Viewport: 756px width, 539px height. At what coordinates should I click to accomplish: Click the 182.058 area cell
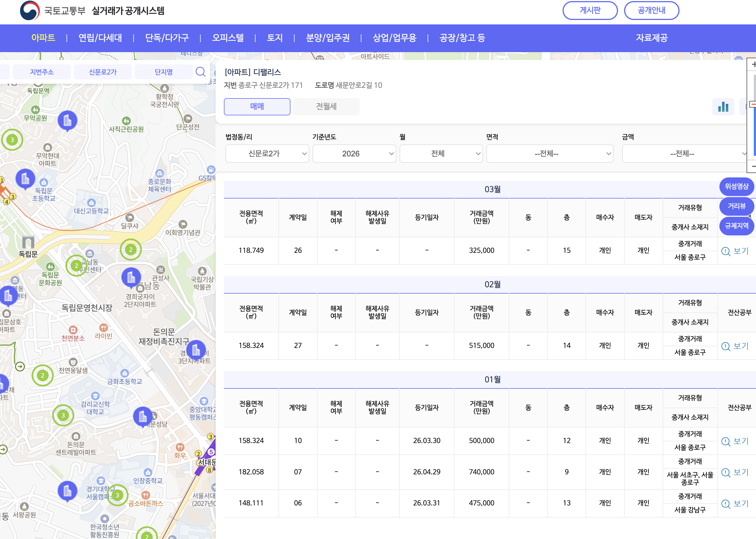click(x=251, y=472)
